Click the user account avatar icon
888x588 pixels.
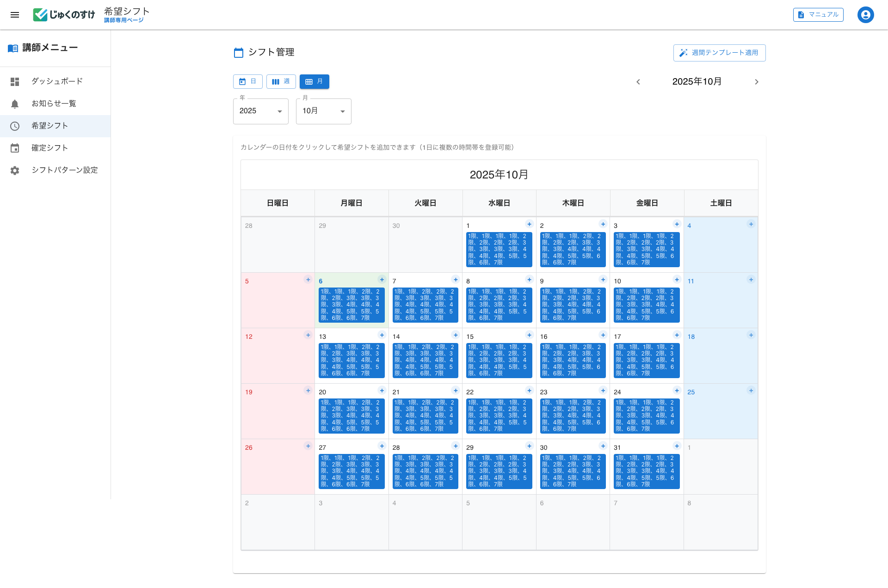(x=865, y=15)
